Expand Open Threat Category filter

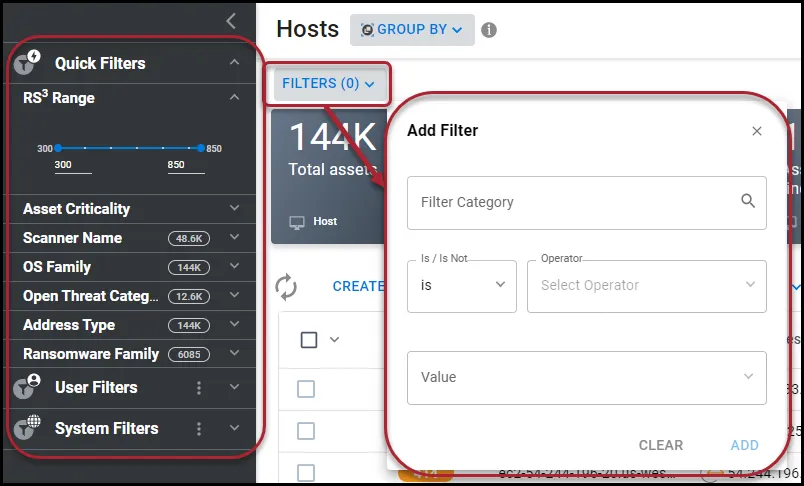[x=234, y=295]
